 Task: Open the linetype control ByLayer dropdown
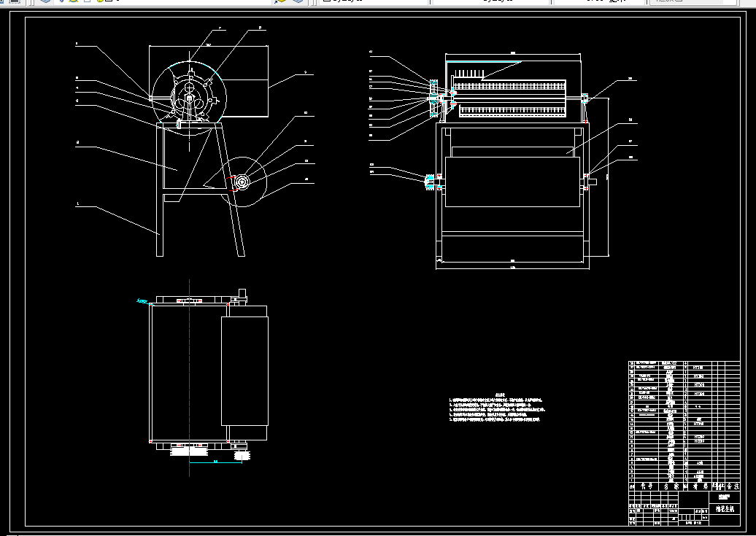point(490,1)
